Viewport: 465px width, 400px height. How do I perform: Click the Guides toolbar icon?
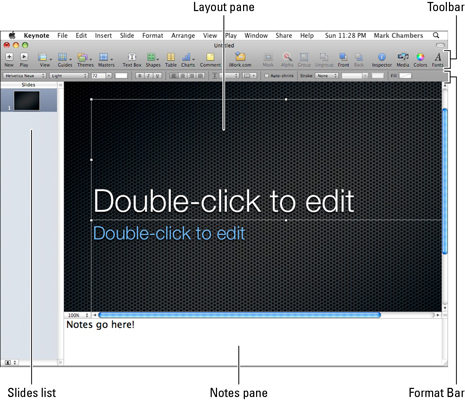(63, 57)
